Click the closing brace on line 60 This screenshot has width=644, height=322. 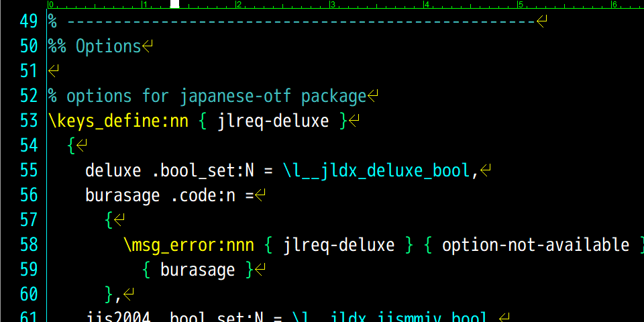109,294
